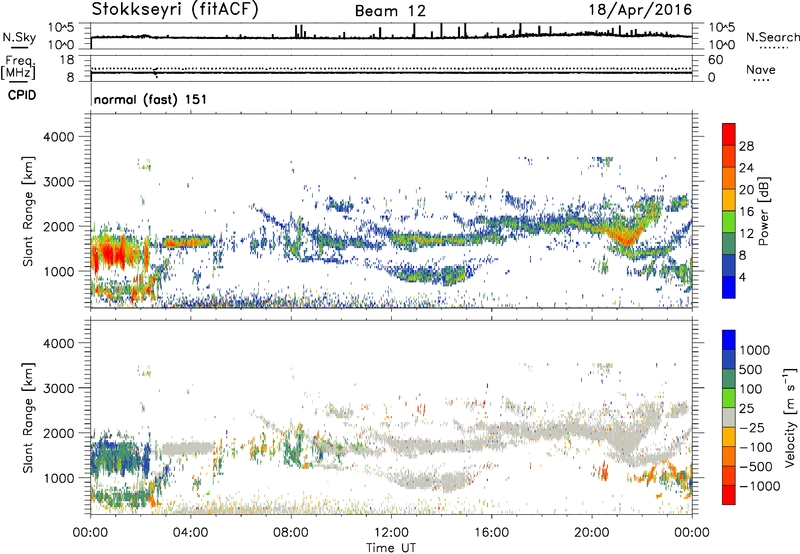Screen dimensions: 800x554
Task: Click the '16:00' time axis tick label
Action: tap(491, 533)
